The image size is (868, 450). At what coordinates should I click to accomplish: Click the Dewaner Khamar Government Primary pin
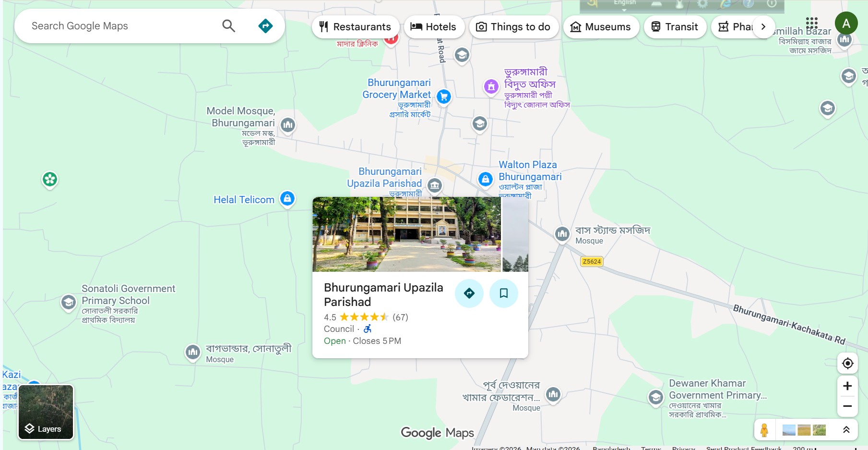(656, 397)
